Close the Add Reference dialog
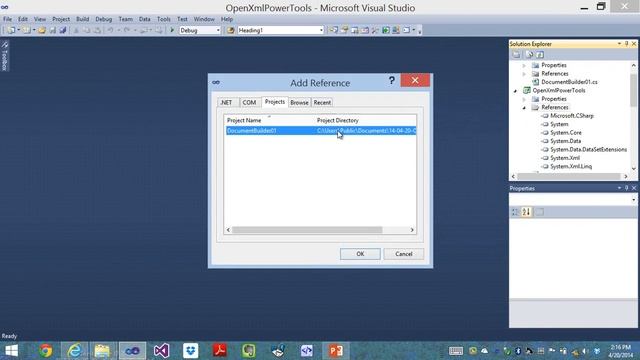Image resolution: width=640 pixels, height=360 pixels. click(x=415, y=80)
